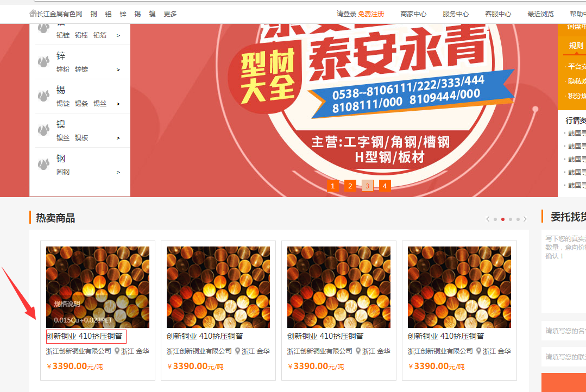The width and height of the screenshot is (586, 392).
Task: Click the 免费注册 registration link
Action: 371,14
